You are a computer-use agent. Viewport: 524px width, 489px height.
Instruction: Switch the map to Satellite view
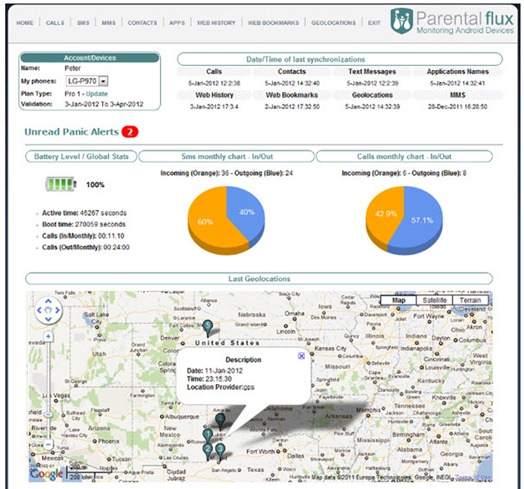click(x=434, y=300)
